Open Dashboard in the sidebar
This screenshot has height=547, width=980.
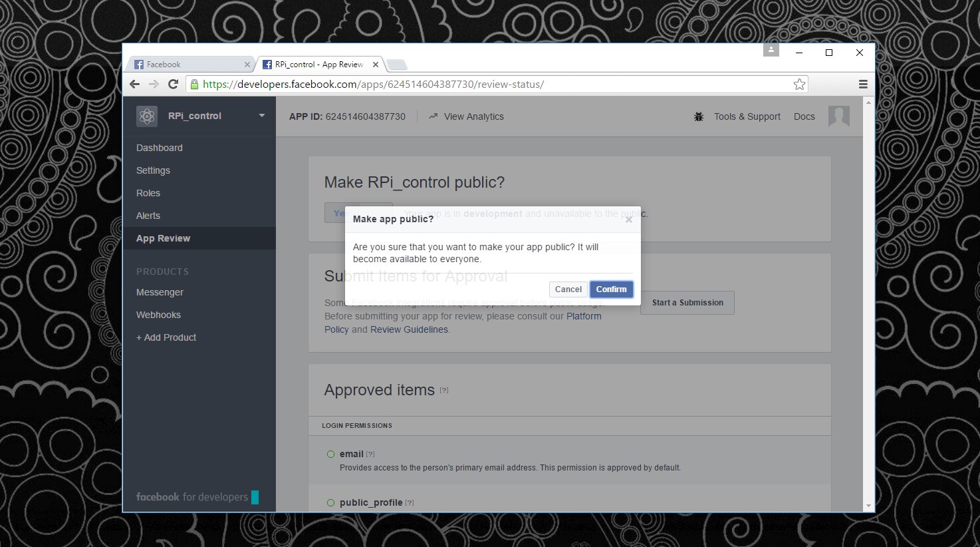click(160, 148)
